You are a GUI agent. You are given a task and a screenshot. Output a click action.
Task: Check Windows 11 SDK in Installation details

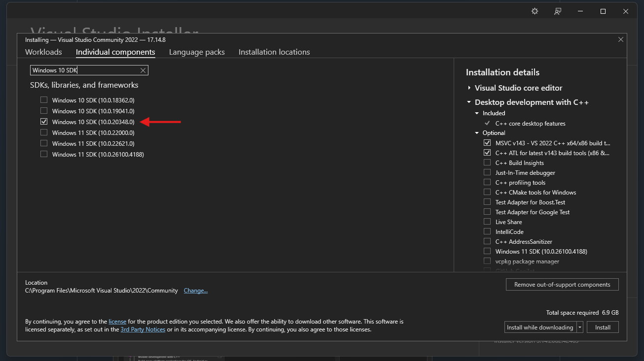487,251
